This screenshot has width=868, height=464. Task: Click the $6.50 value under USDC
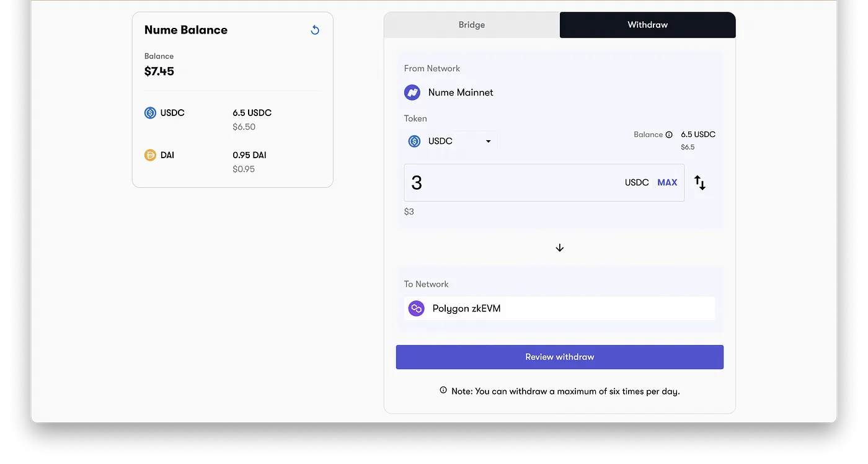coord(244,127)
